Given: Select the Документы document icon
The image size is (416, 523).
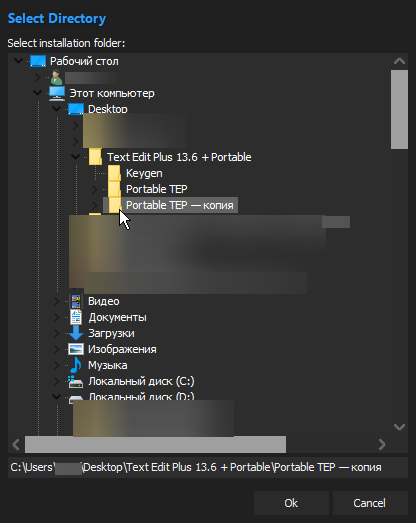Looking at the screenshot, I should tap(76, 317).
